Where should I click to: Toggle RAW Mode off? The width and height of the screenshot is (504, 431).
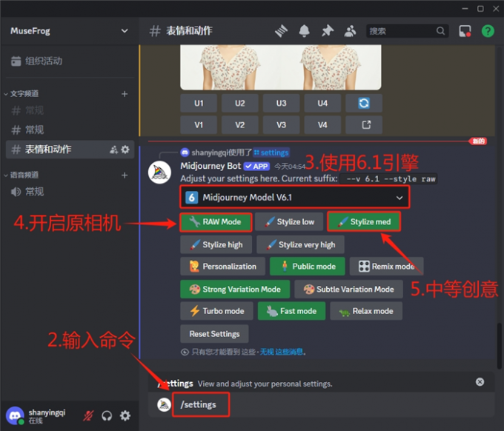point(216,222)
